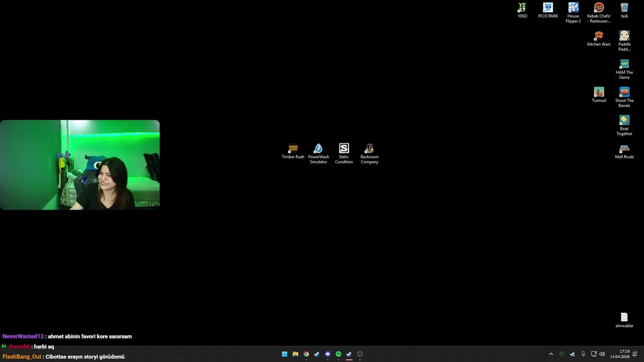
Task: Select the PowerWash Simulator shortcut
Action: [x=318, y=154]
